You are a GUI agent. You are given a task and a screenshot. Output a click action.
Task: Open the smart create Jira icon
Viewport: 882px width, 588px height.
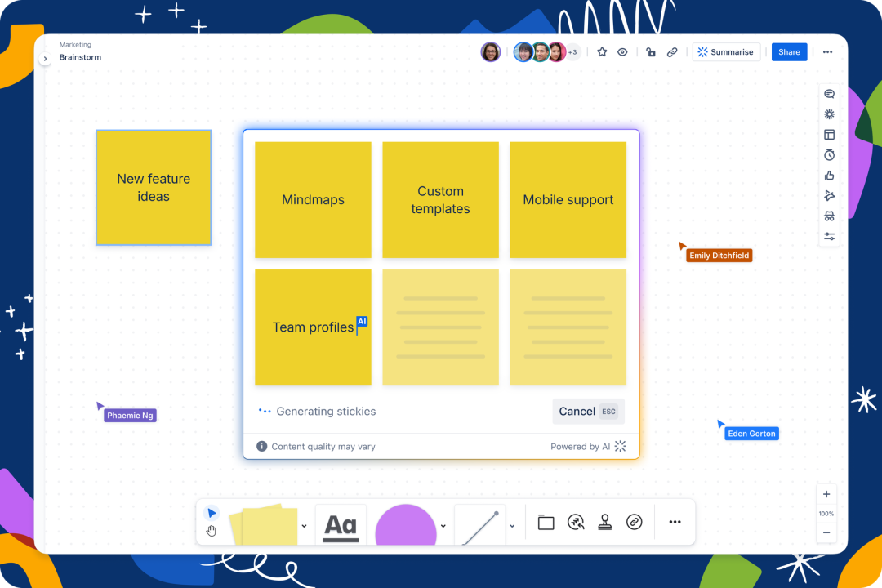coord(576,522)
